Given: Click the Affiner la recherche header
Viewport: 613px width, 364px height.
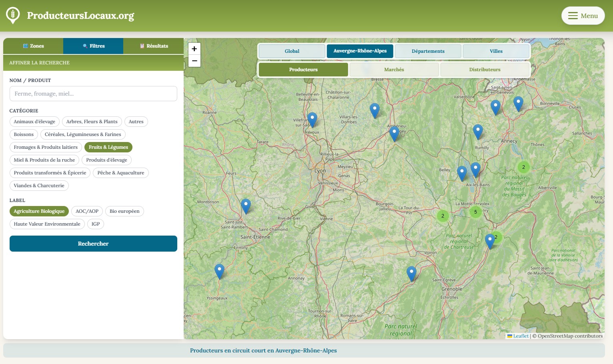Looking at the screenshot, I should 93,63.
